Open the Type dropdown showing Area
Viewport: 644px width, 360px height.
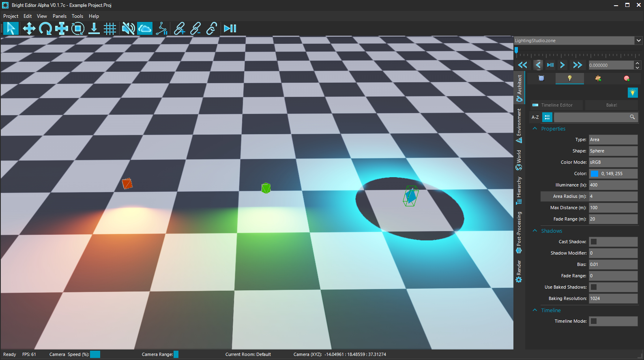tap(613, 139)
